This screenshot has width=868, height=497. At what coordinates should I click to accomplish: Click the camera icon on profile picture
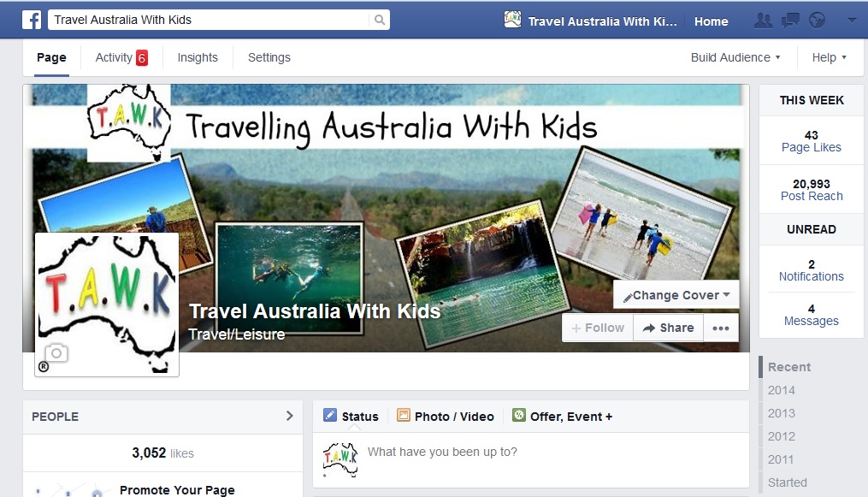click(x=56, y=353)
